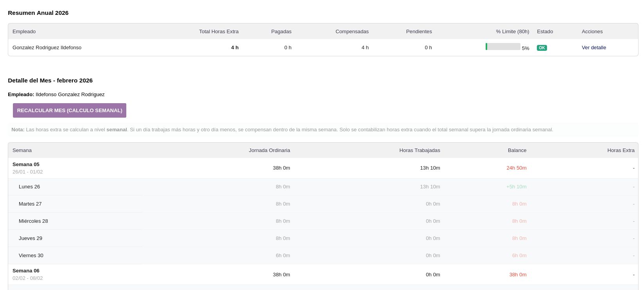
Task: Open the Ver detalle link
Action: 594,48
